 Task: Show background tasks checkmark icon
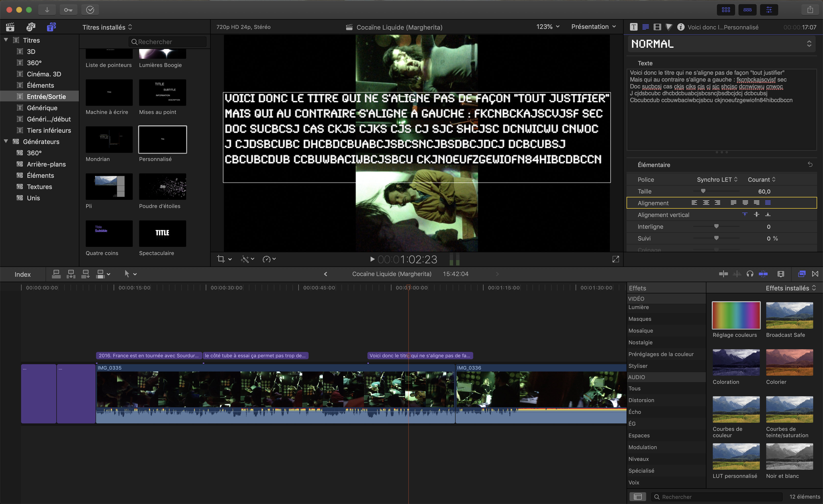pyautogui.click(x=90, y=10)
